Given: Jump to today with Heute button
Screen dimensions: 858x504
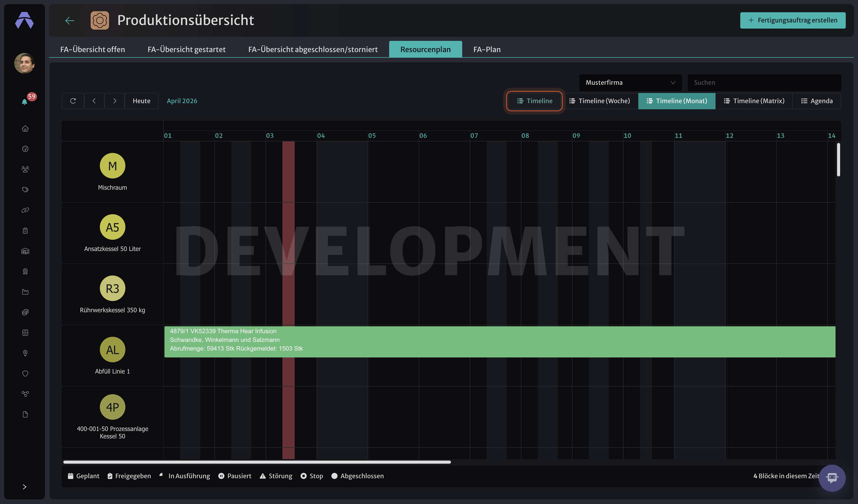Looking at the screenshot, I should 141,101.
